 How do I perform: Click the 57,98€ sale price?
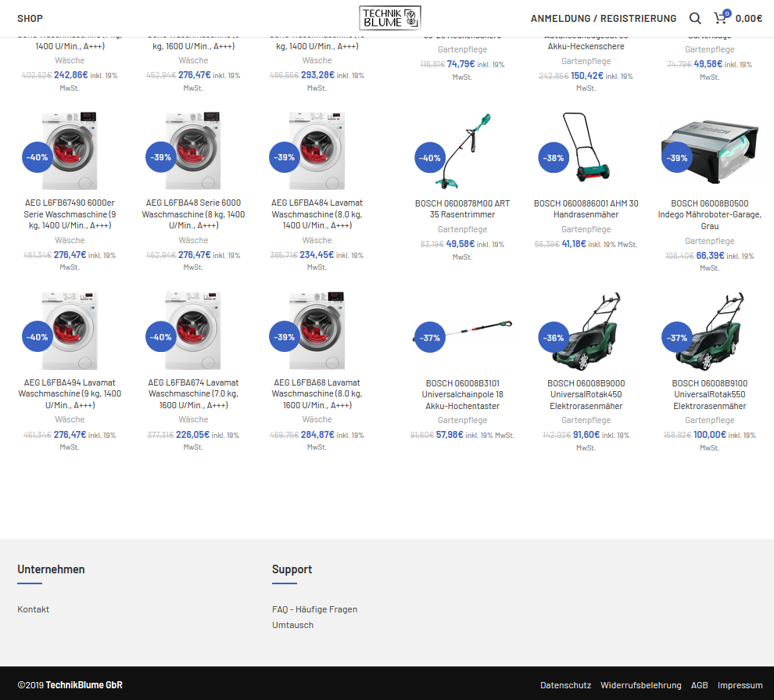point(450,434)
